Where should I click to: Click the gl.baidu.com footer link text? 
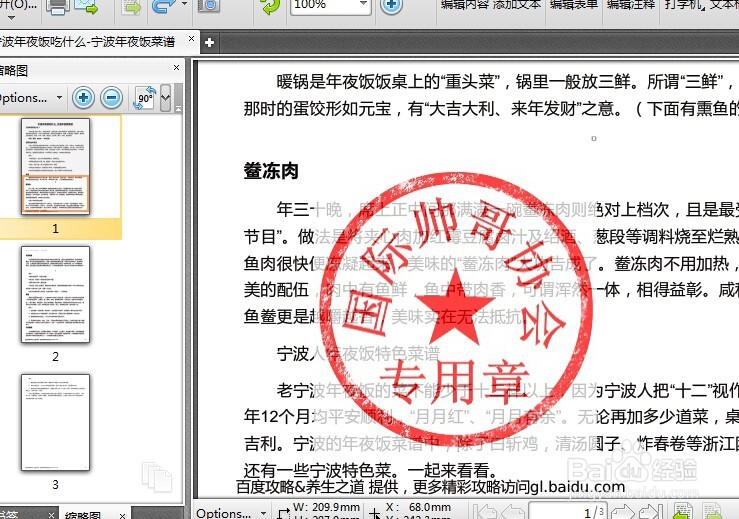point(578,486)
